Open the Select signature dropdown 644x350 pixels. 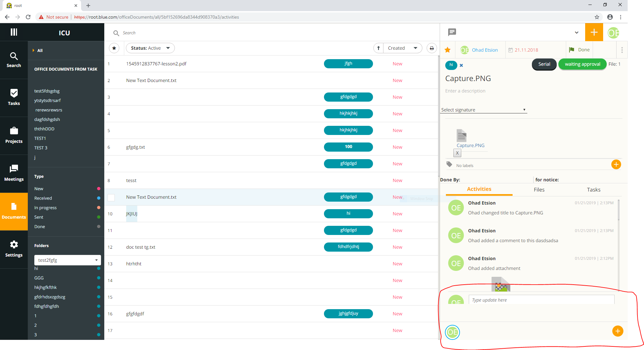[483, 110]
